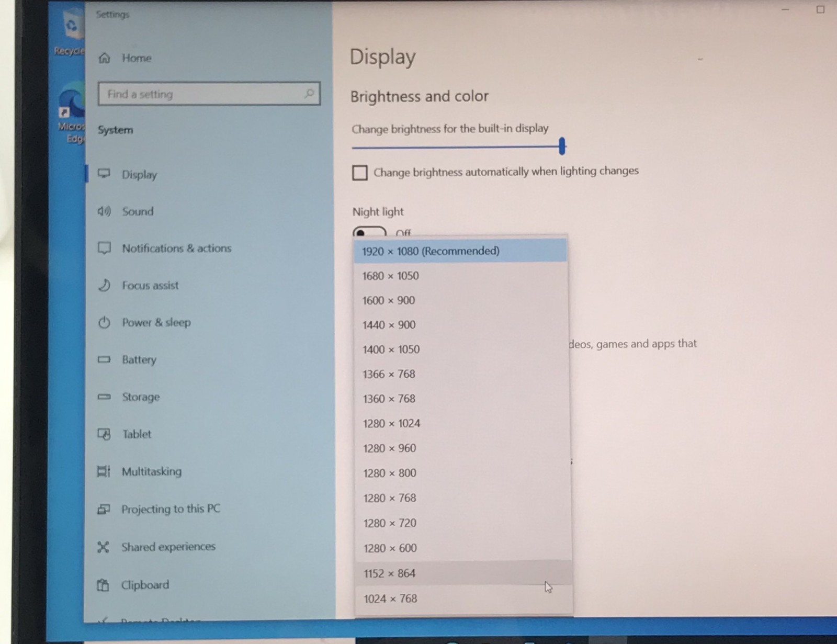
Task: Choose the 1280 × 1024 resolution
Action: [x=462, y=423]
